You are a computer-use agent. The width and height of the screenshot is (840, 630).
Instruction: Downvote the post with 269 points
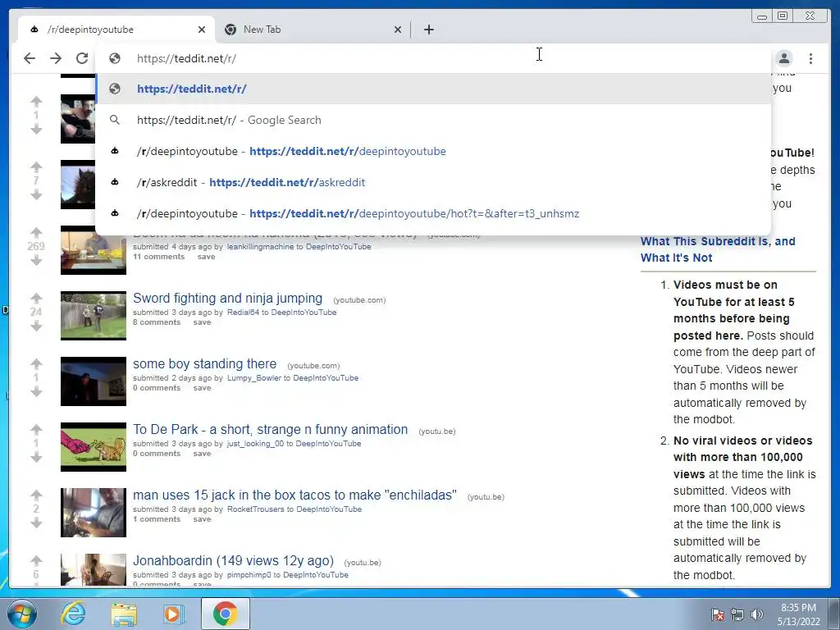[x=36, y=261]
